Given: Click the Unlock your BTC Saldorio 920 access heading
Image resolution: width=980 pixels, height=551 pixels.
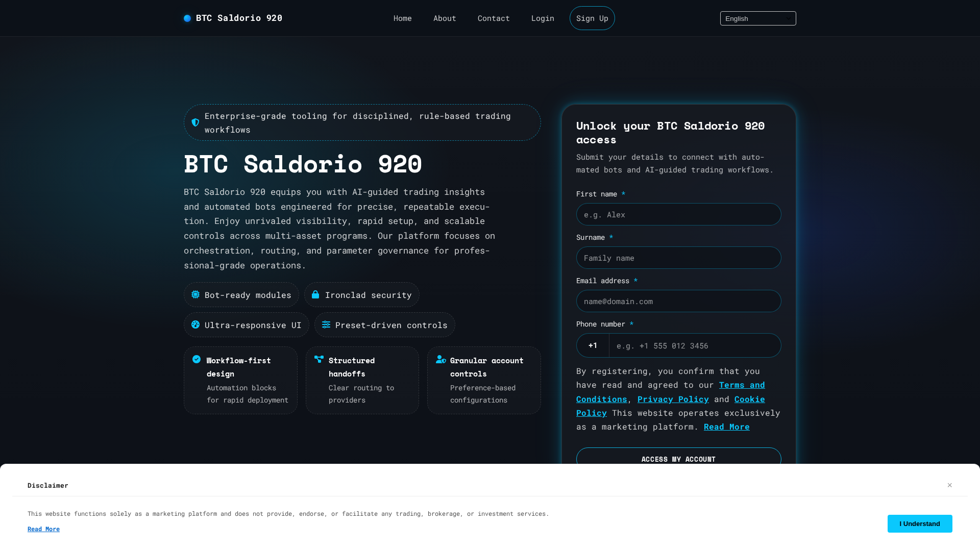Looking at the screenshot, I should 670,132.
